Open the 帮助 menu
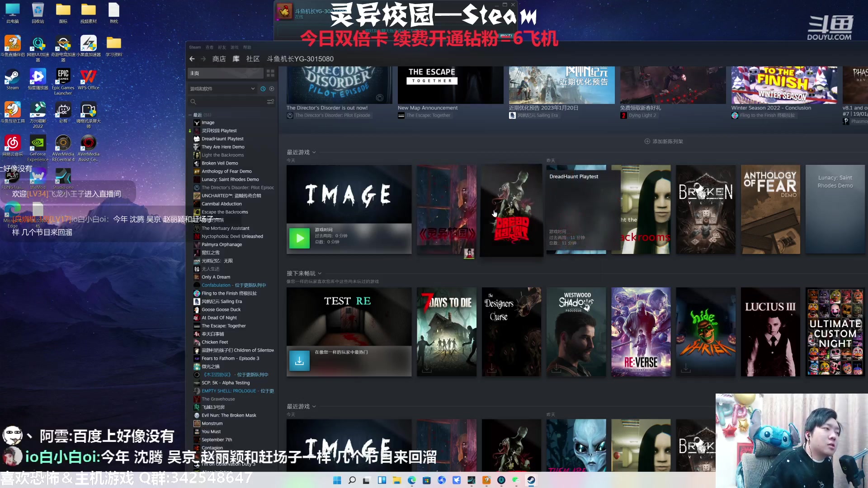The height and width of the screenshot is (488, 868). (x=247, y=47)
